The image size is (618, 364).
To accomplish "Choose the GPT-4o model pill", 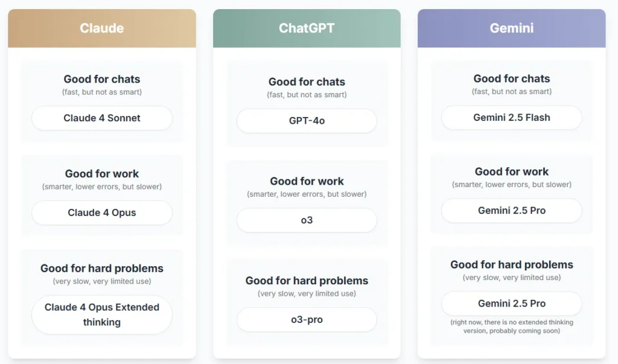I will [x=307, y=121].
